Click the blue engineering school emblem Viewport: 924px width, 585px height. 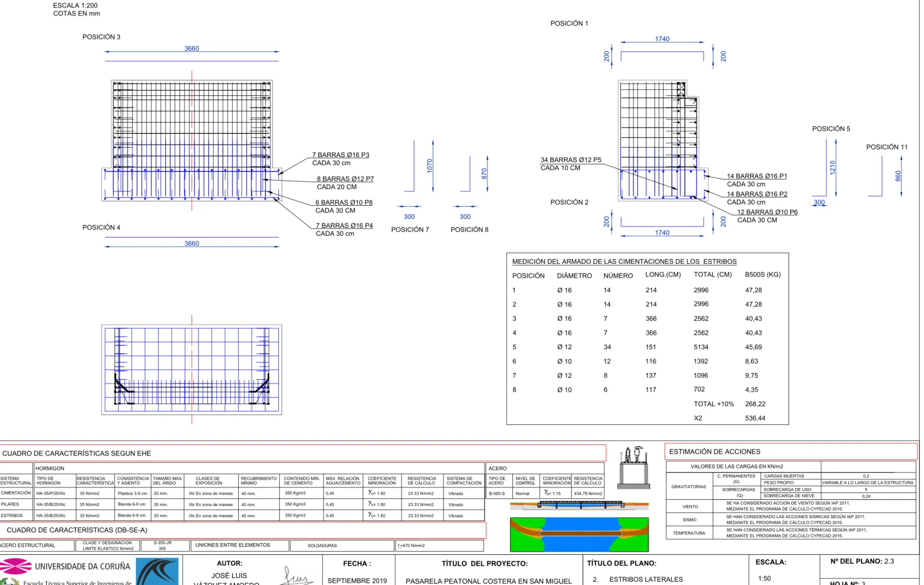157,572
